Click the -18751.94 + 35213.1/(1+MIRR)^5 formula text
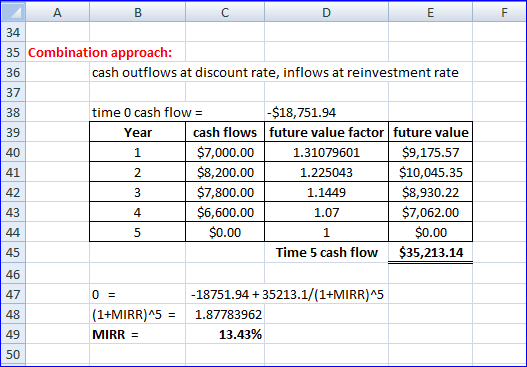Image resolution: width=527 pixels, height=367 pixels. [x=287, y=294]
